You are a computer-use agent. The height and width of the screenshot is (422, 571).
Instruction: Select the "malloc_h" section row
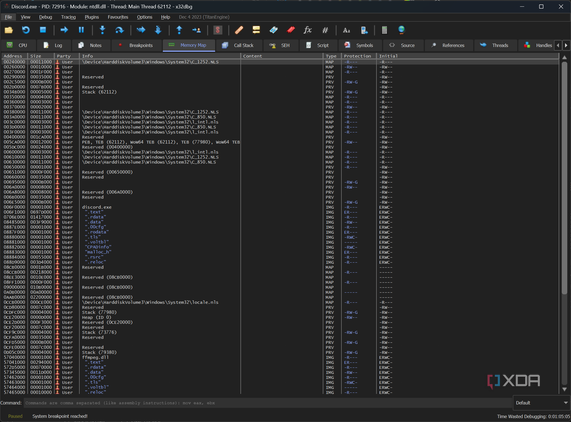click(x=280, y=252)
